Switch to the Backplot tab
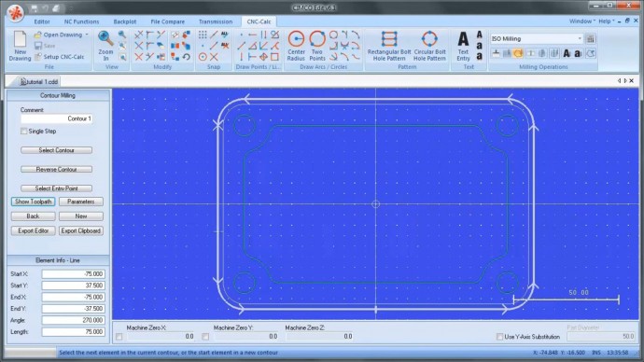The width and height of the screenshot is (644, 362). click(x=125, y=21)
